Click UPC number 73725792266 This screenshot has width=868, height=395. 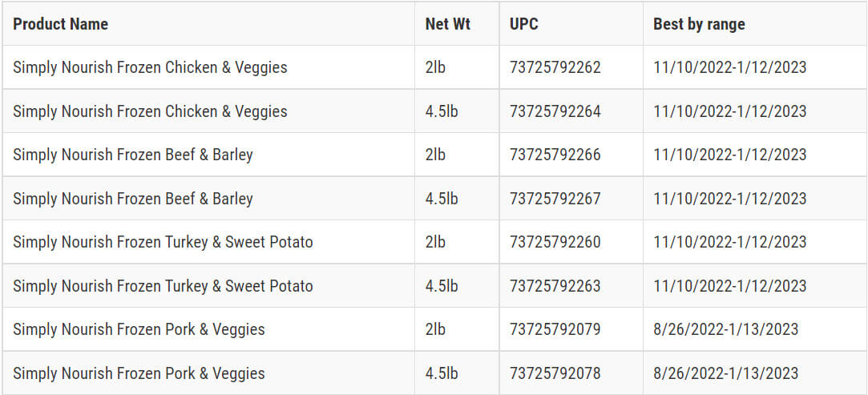555,155
